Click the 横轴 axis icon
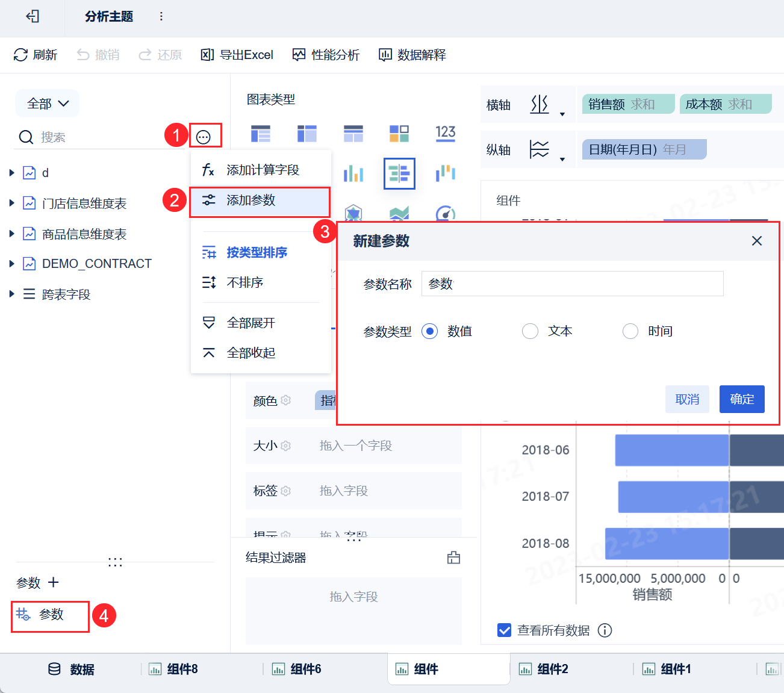Screen dimensions: 784x693 (x=540, y=104)
